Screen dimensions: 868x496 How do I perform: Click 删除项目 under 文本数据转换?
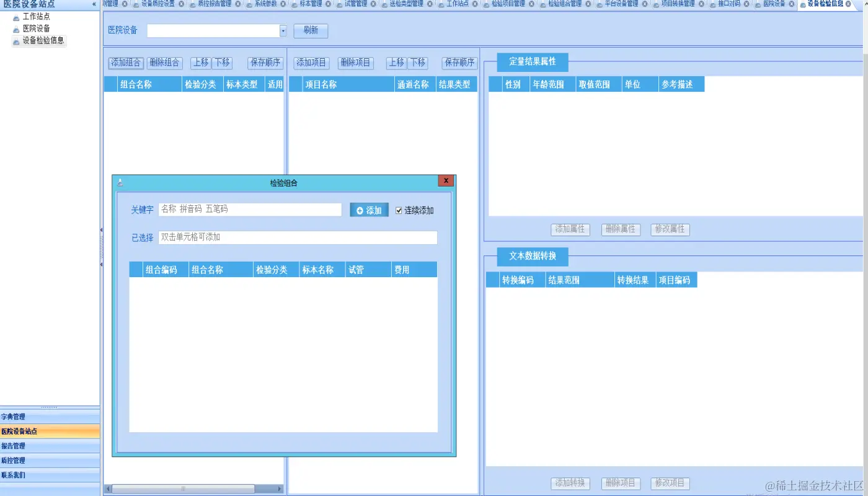(x=621, y=484)
